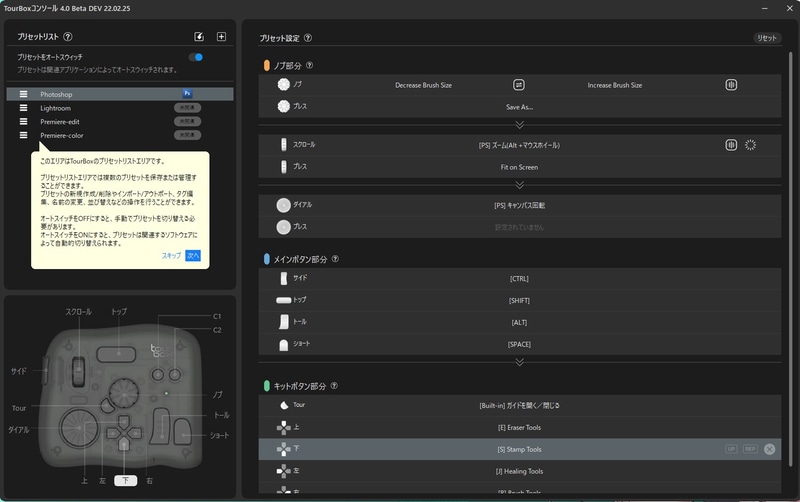Click the large dial on device diagram
Image resolution: width=800 pixels, height=502 pixels.
coord(79,428)
